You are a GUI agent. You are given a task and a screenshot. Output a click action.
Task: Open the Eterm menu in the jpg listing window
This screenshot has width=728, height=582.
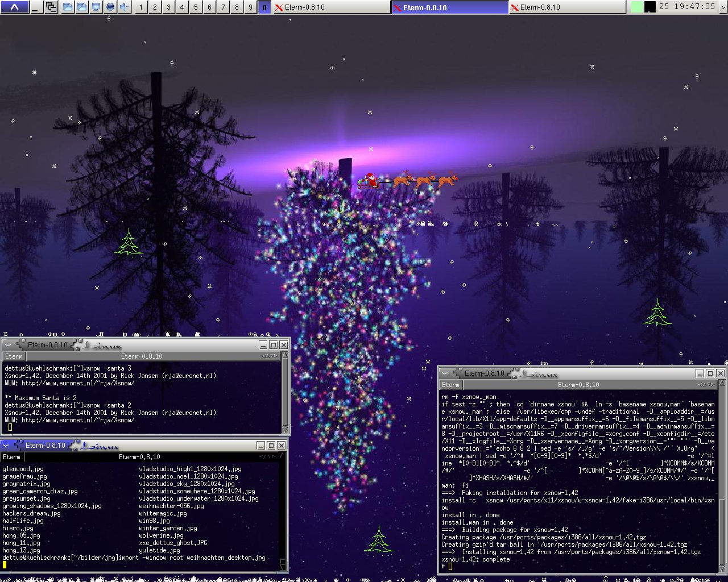11,457
